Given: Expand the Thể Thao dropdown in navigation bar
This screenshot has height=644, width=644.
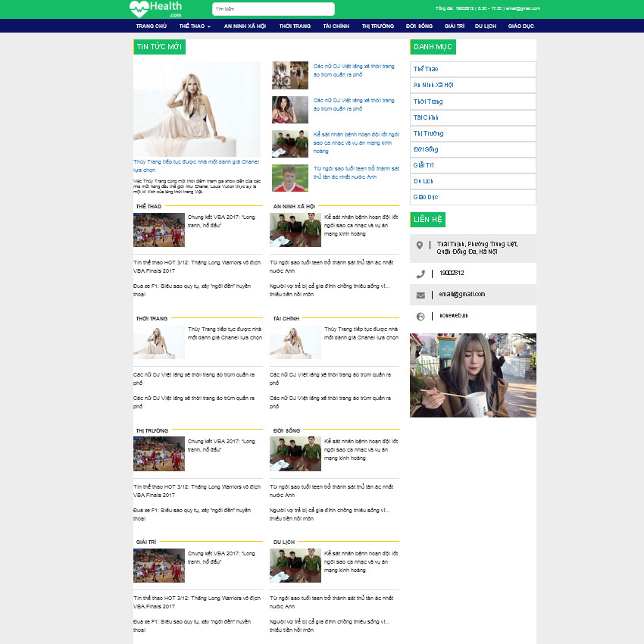Looking at the screenshot, I should point(195,26).
